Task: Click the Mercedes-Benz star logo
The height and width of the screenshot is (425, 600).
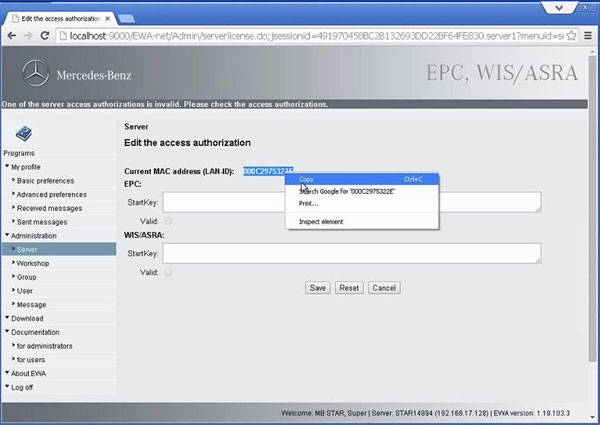Action: [x=36, y=73]
